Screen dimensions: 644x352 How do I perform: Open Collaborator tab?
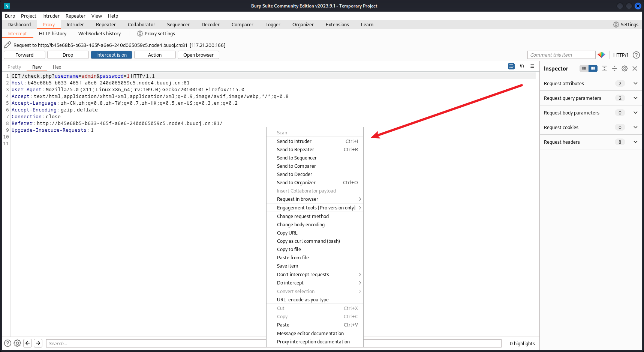[x=141, y=24]
